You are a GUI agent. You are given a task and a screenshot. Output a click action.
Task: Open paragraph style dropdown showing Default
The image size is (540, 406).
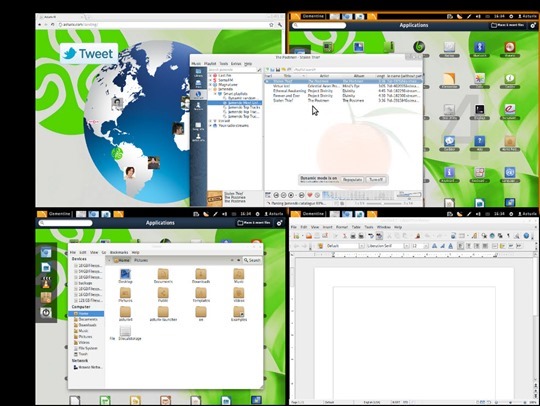[362, 246]
